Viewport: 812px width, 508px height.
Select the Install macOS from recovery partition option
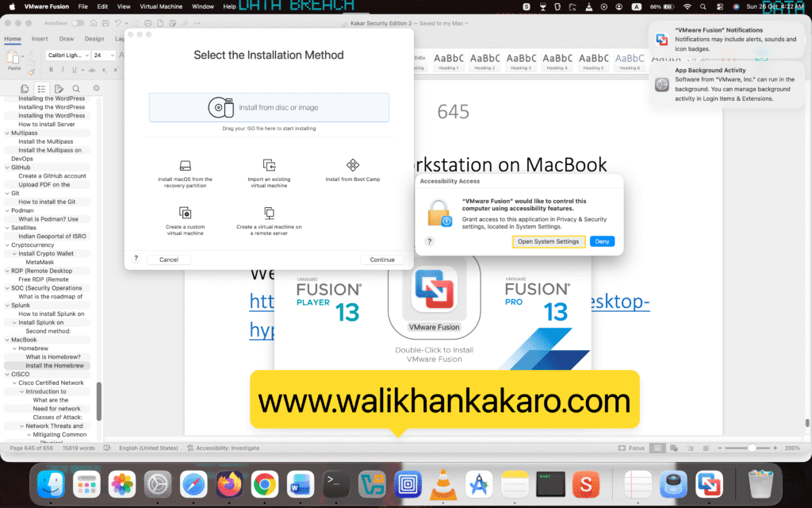coord(186,169)
